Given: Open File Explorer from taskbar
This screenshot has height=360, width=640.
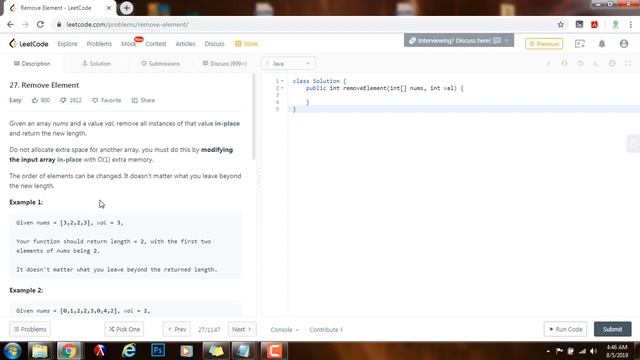Looking at the screenshot, I should [x=40, y=351].
